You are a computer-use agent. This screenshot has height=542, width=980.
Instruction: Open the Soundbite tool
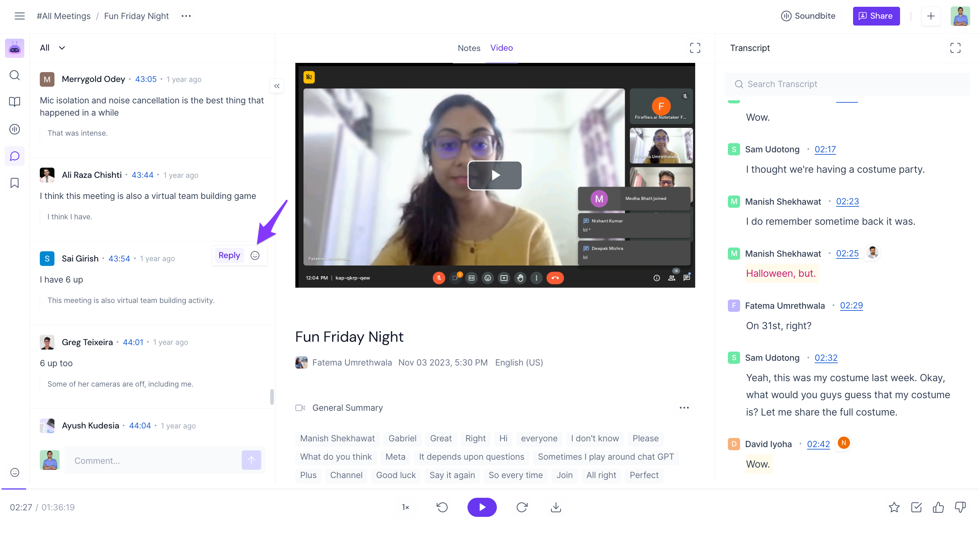coord(808,16)
